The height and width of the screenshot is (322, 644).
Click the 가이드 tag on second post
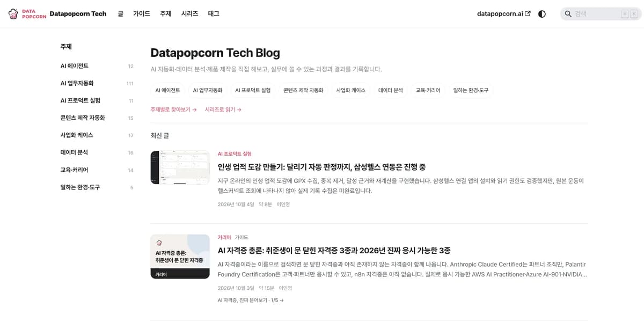pyautogui.click(x=241, y=237)
